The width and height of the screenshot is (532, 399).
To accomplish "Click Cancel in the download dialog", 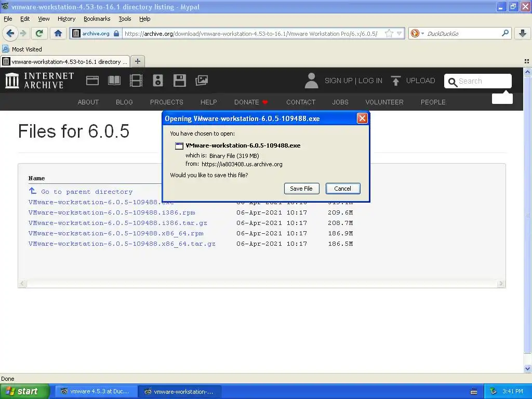I will click(343, 189).
